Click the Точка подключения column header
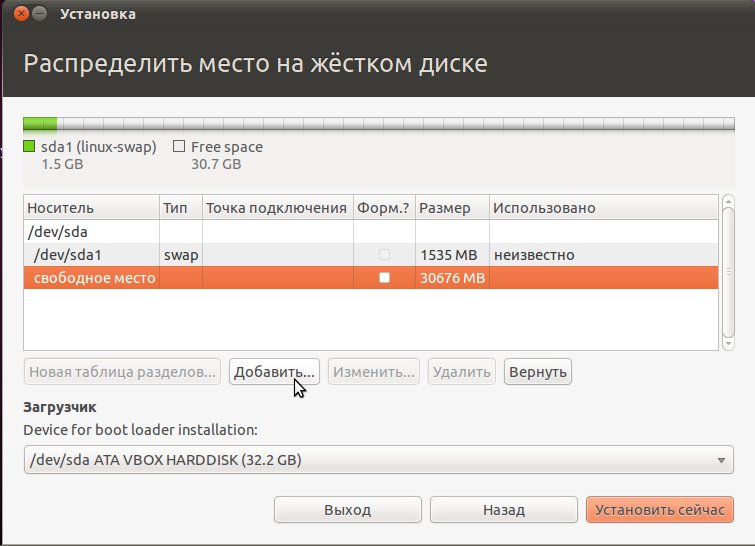 click(278, 208)
